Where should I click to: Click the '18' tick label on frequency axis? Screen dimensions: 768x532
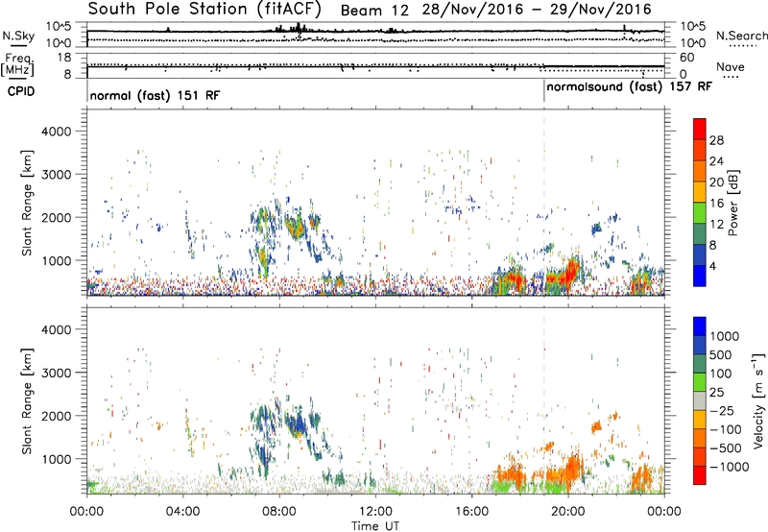point(63,58)
